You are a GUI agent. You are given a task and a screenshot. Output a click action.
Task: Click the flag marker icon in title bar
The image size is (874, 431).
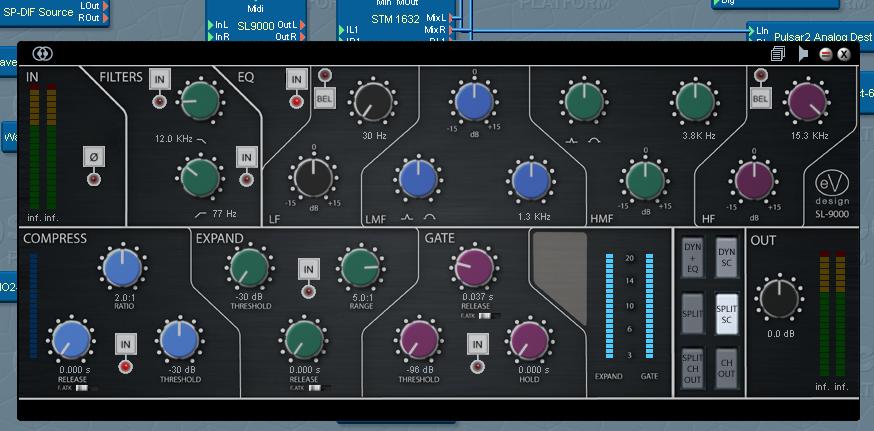(x=803, y=54)
